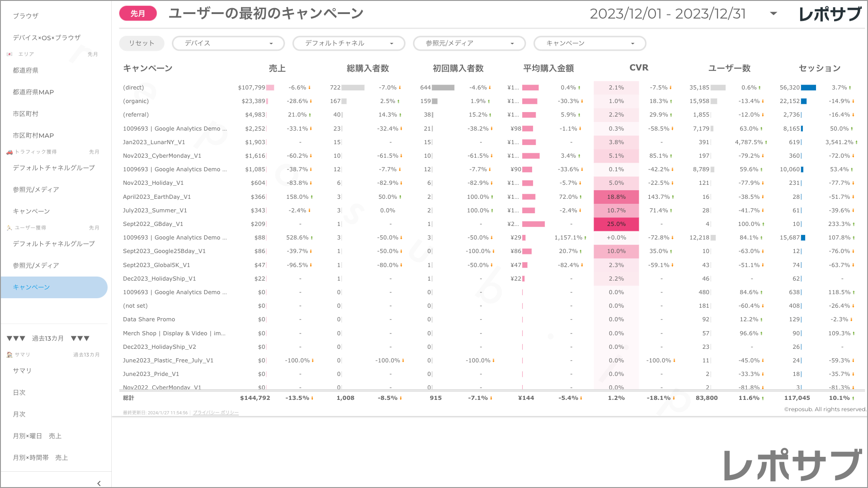Open 月別×曜日 売上 page in sidebar
Screen dimensions: 868x488
tap(37, 436)
